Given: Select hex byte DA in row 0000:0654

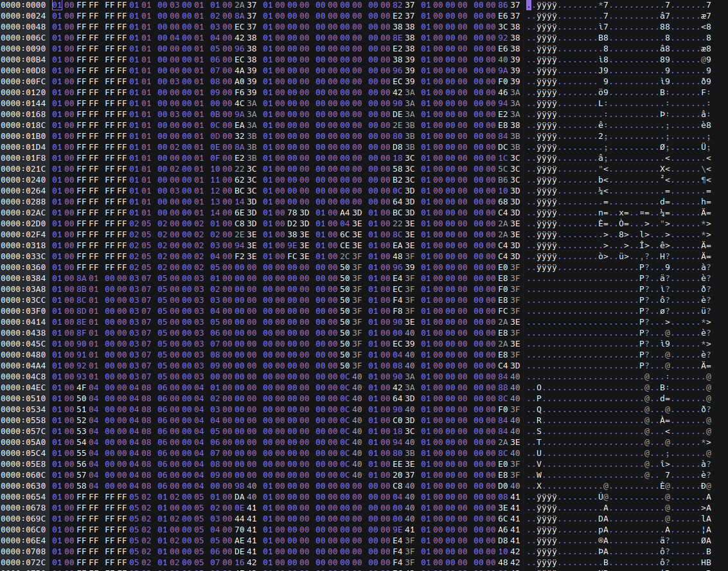Looking at the screenshot, I should click(240, 497).
